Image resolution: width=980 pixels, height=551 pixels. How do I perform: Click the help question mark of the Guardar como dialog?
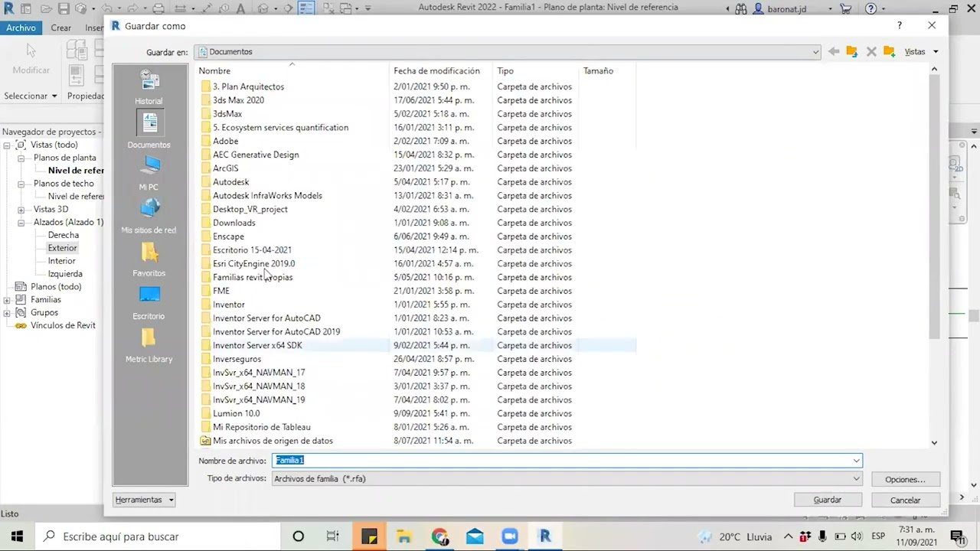point(900,25)
